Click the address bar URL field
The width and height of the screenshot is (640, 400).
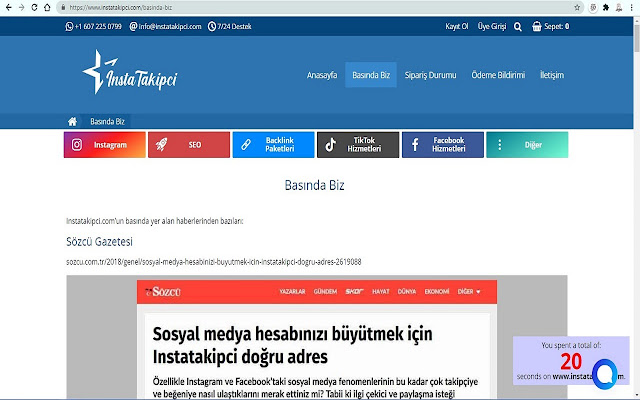318,7
